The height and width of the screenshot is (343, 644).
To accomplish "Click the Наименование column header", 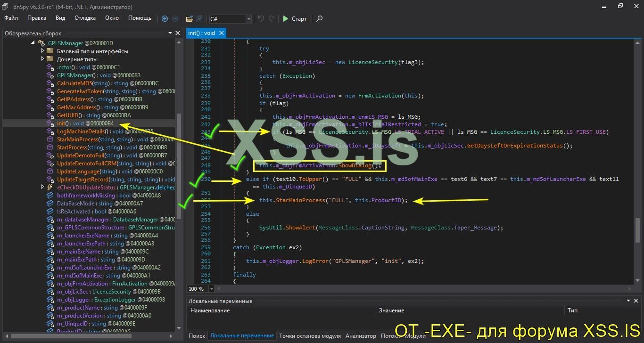I will click(x=282, y=310).
